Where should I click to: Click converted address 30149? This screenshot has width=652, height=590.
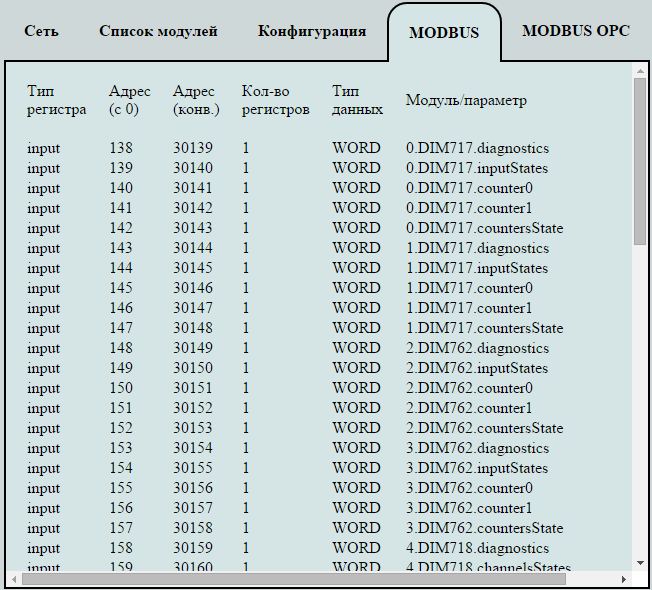[193, 348]
